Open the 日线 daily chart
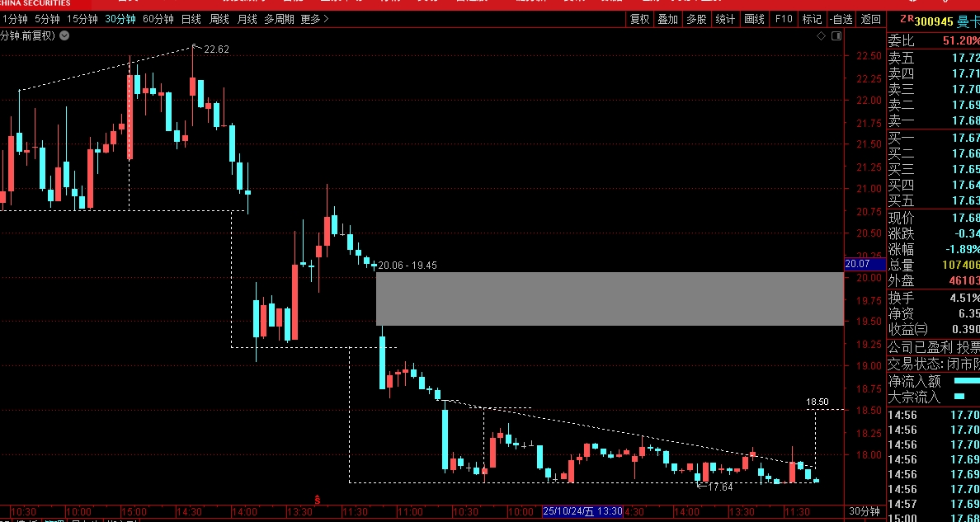The width and height of the screenshot is (980, 522). point(191,20)
